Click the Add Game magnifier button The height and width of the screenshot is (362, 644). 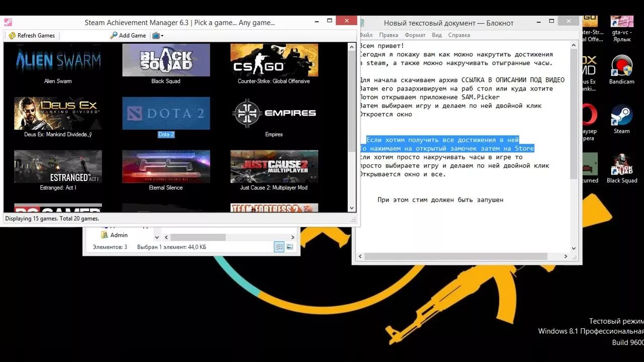point(128,36)
